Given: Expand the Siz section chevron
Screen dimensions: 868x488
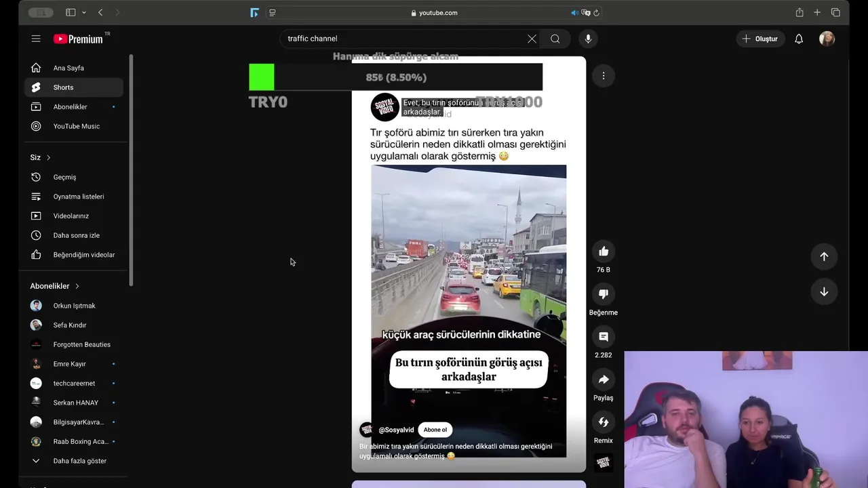Looking at the screenshot, I should pos(48,157).
